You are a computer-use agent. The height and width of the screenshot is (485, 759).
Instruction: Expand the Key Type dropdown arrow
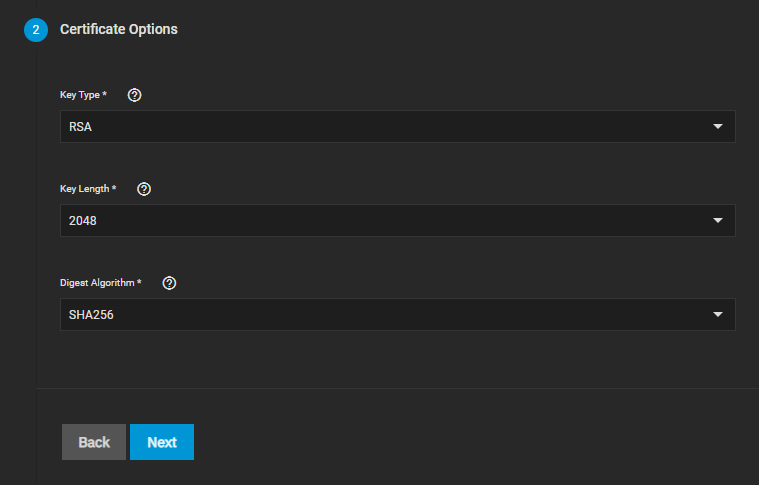(717, 126)
